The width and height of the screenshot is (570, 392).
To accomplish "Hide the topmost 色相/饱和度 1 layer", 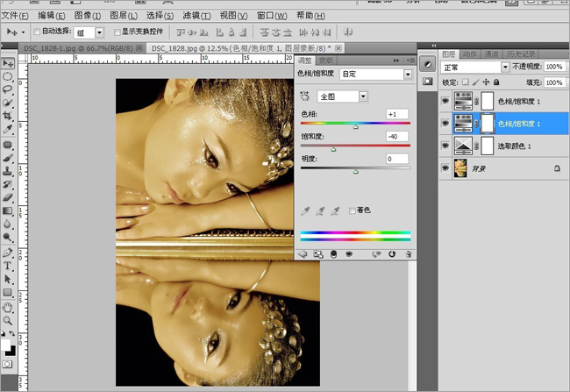I will click(x=445, y=101).
